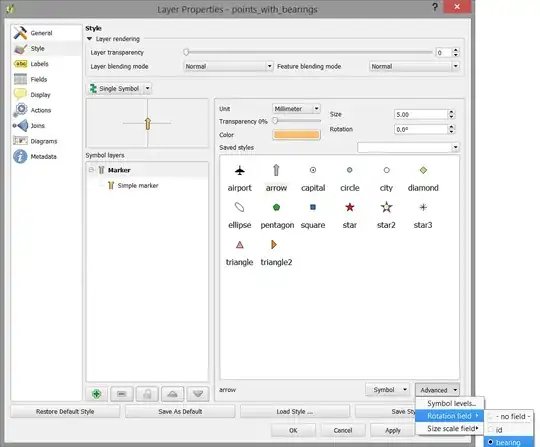The image size is (540, 447).
Task: Collapse the Marker tree node
Action: [x=91, y=170]
